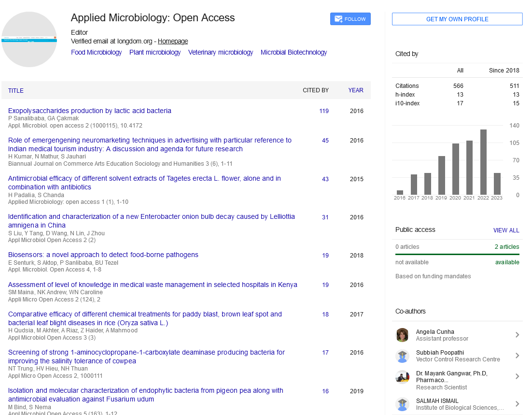Click the Follow button envelope icon
This screenshot has height=415, width=532.
pos(338,19)
